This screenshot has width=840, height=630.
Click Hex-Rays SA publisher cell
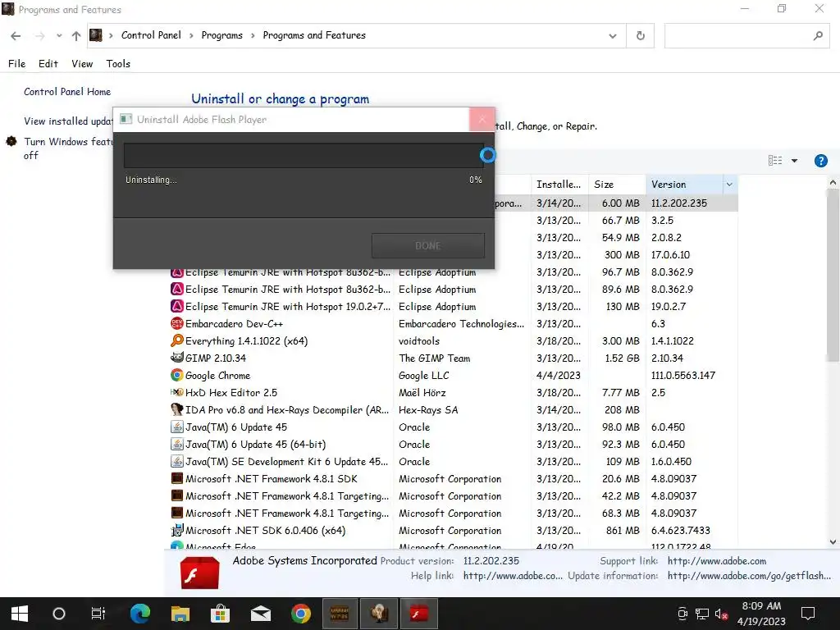pos(428,410)
